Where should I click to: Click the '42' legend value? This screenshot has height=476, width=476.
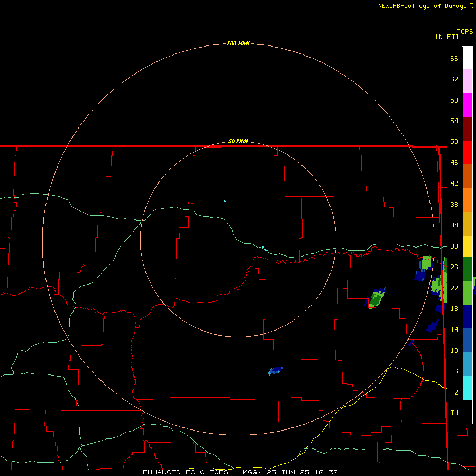click(x=454, y=183)
